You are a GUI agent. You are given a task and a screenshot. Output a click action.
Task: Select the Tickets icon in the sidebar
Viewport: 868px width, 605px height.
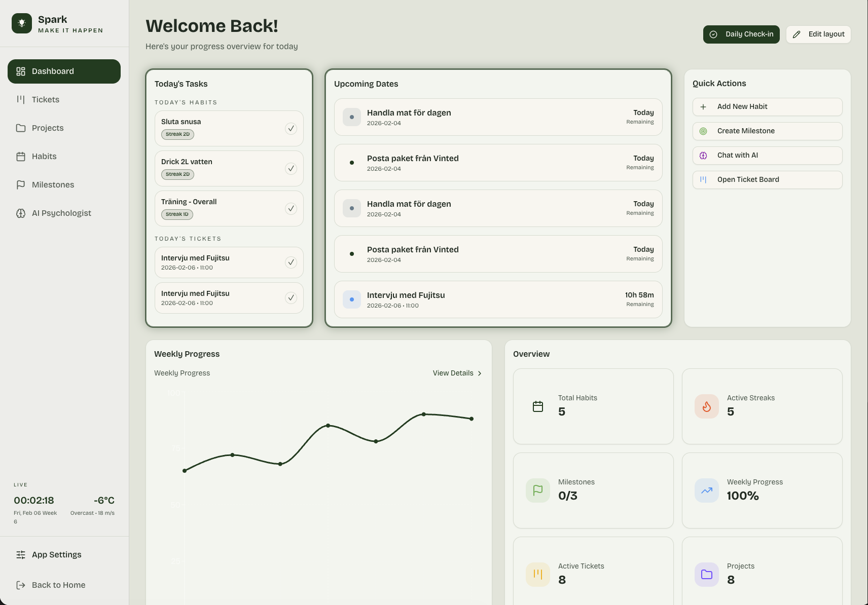coord(21,99)
